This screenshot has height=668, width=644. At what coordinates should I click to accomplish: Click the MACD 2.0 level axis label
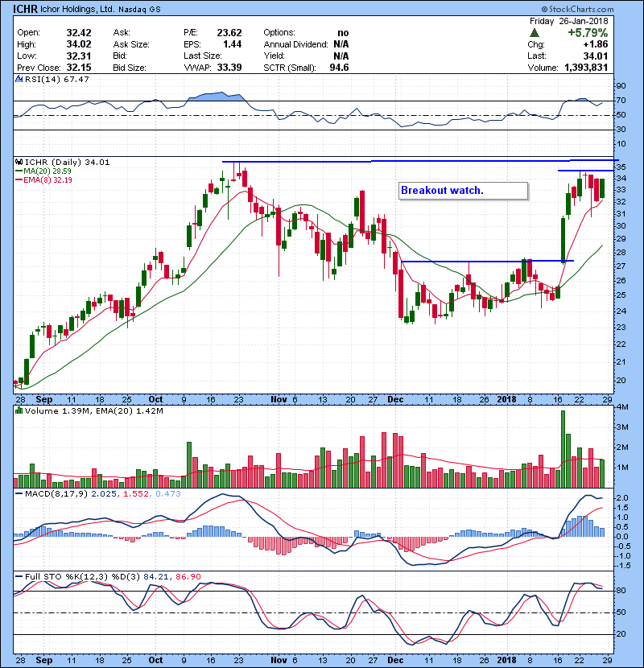[622, 498]
